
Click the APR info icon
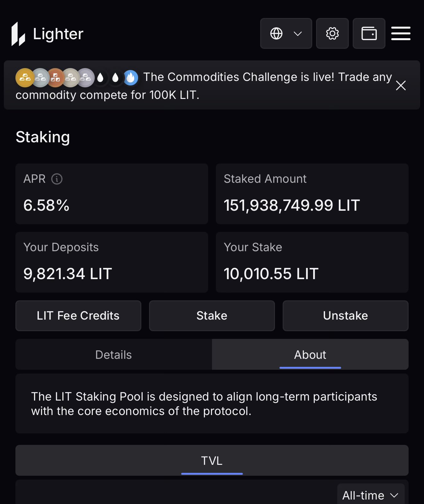point(57,179)
